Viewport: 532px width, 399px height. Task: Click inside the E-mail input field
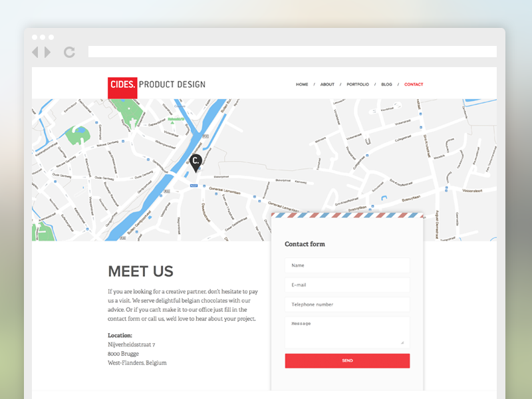pyautogui.click(x=347, y=285)
